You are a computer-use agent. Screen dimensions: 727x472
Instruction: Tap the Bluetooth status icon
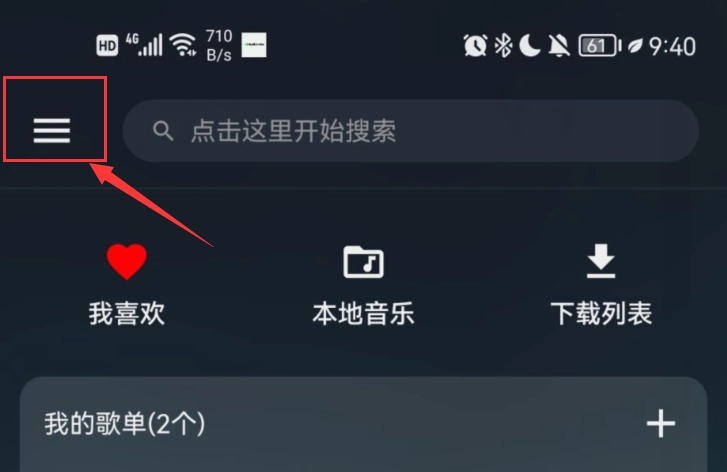point(503,46)
